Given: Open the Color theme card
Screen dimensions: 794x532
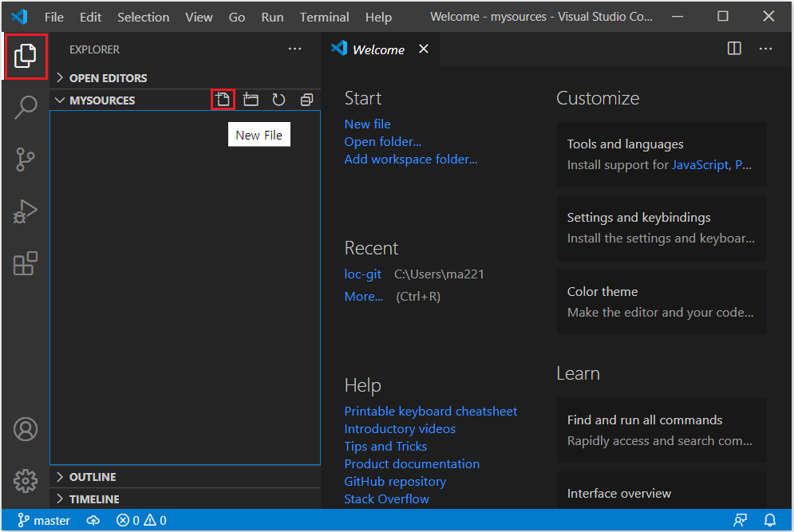Looking at the screenshot, I should (662, 301).
